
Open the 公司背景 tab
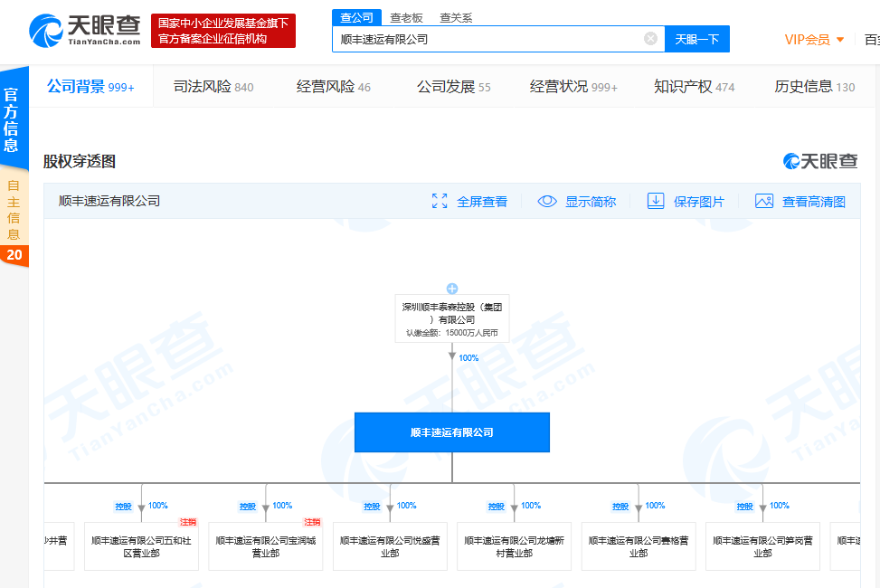tap(90, 87)
